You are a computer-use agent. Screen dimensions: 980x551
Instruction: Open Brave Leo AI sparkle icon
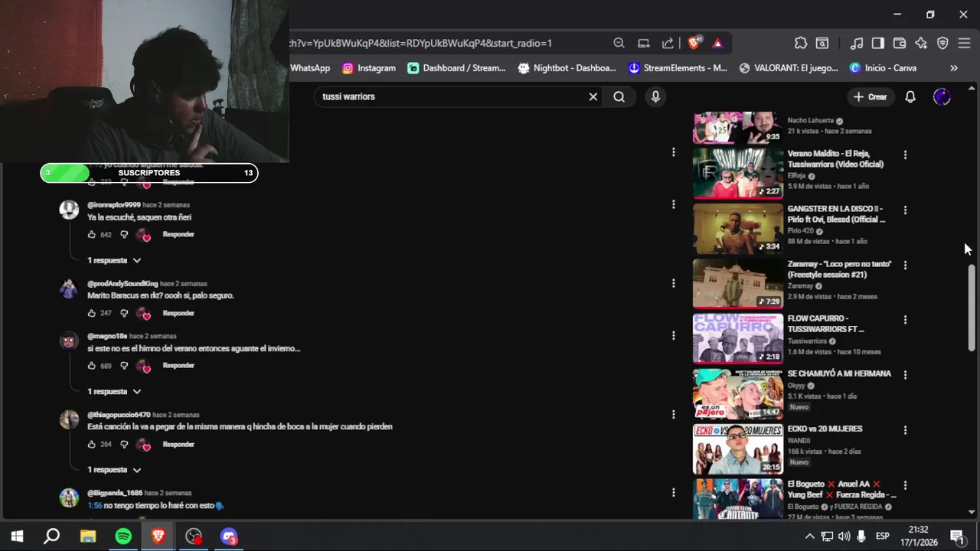coord(921,43)
